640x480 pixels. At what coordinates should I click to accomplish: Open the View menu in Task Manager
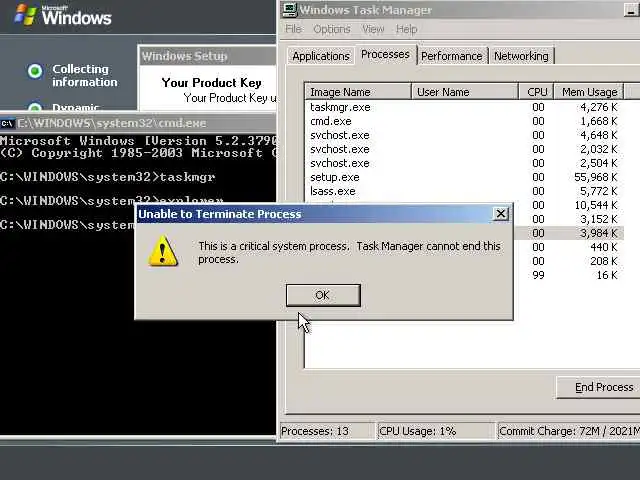point(373,29)
